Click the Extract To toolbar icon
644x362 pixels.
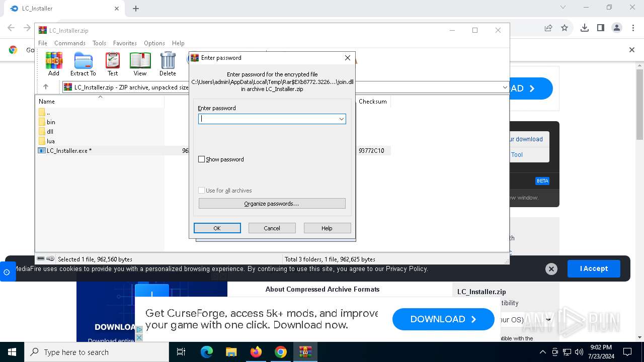coord(83,64)
